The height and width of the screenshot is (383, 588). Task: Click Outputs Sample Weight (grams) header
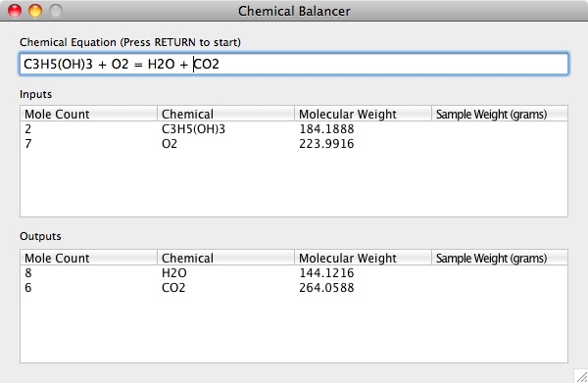click(500, 258)
